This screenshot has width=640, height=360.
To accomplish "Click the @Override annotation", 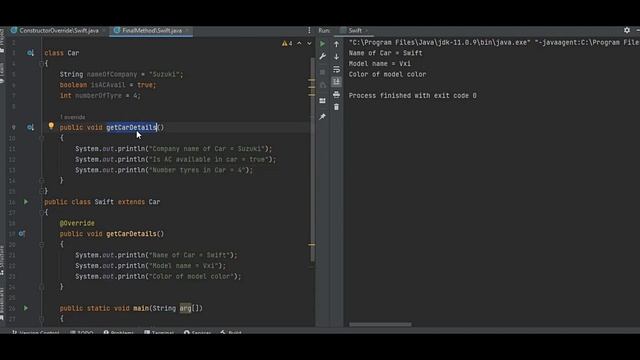I will 77,223.
